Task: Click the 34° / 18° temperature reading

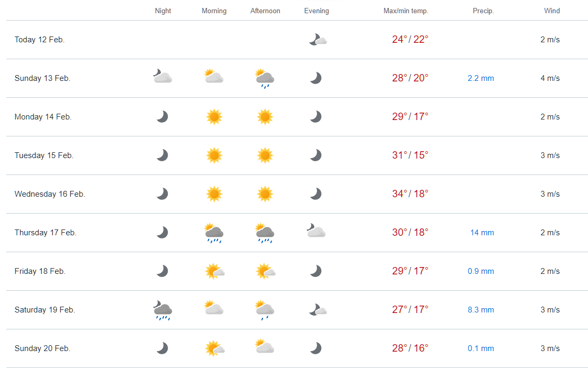Action: tap(410, 194)
